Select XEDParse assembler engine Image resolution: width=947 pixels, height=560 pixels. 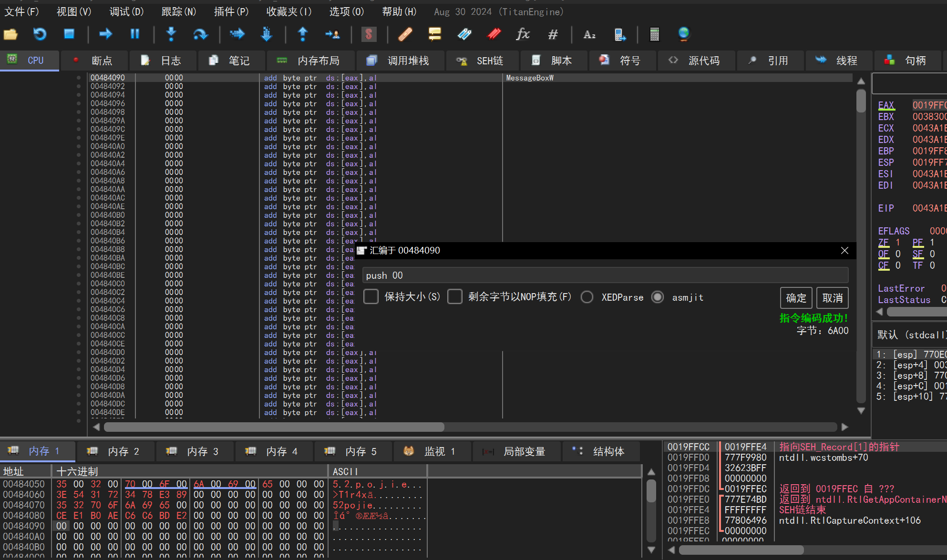[587, 297]
